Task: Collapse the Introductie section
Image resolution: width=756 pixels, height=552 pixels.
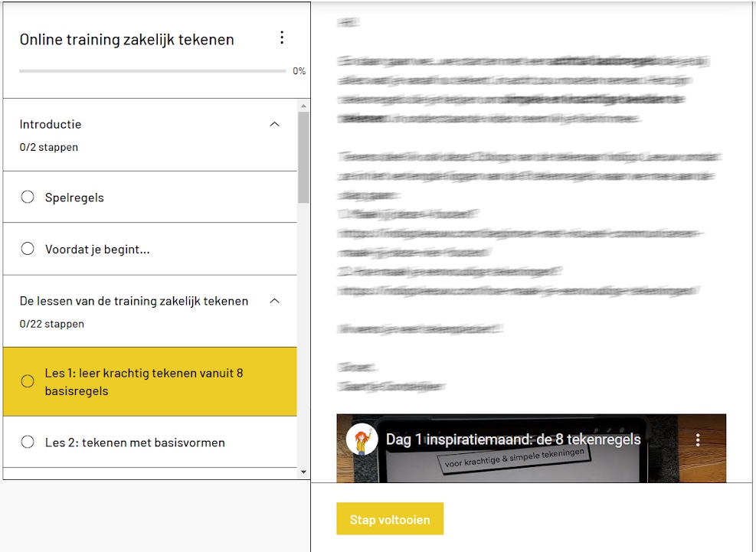Action: click(x=274, y=123)
